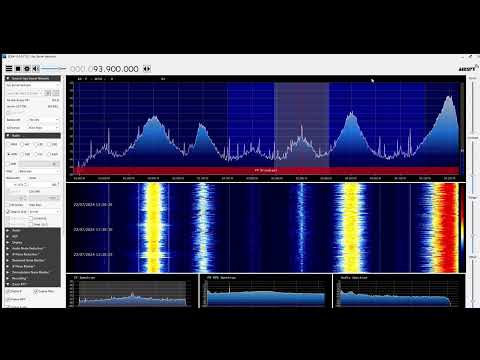Select the USB demodulation mode
This screenshot has height=360, width=480.
pyautogui.click(x=52, y=144)
